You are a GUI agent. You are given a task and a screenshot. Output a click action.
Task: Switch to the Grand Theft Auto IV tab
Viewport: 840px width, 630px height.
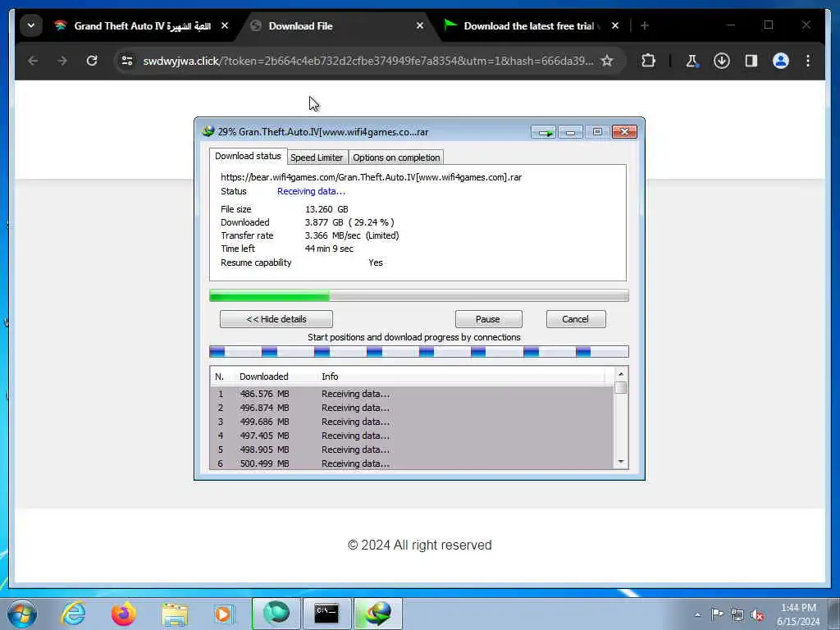142,25
